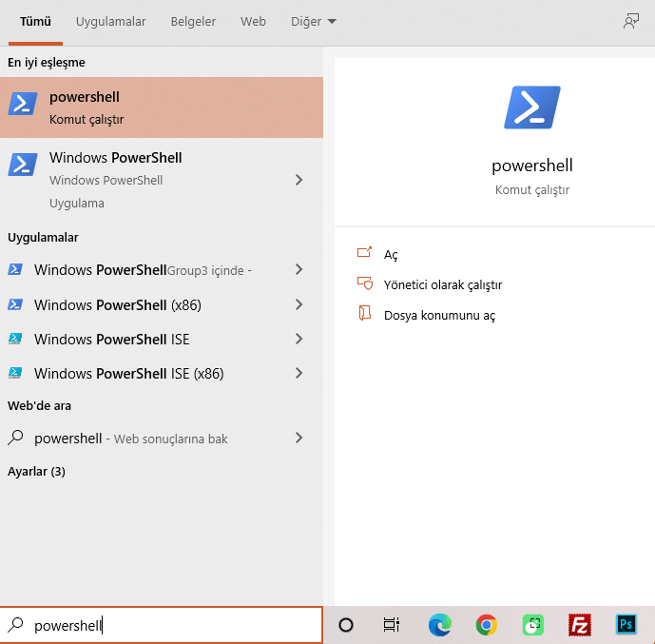Open Task View on the taskbar
The image size is (655, 644).
392,625
